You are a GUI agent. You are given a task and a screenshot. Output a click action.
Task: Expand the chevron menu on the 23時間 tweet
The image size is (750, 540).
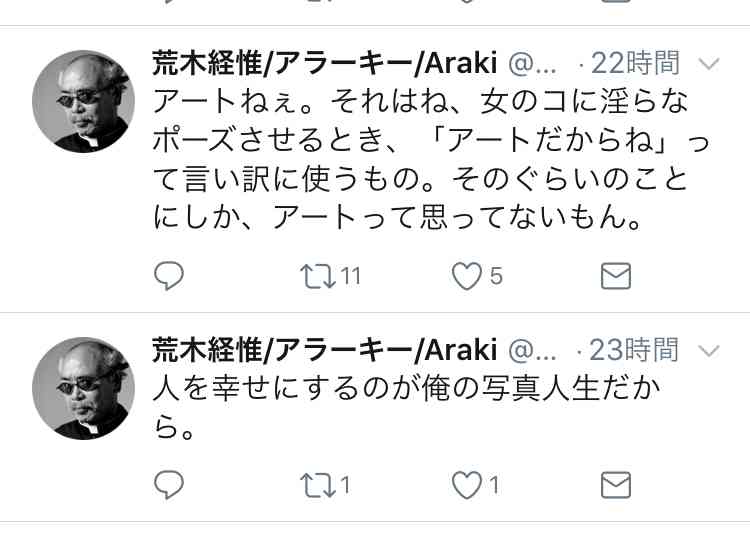[x=709, y=351]
